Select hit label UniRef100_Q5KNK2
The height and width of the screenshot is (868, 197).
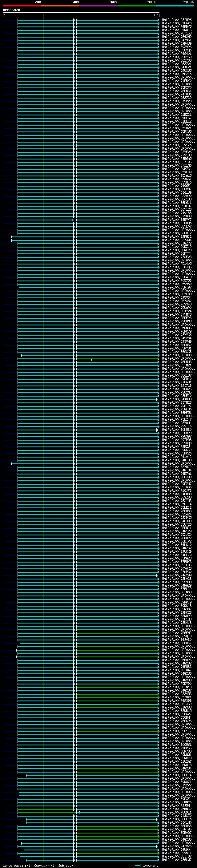click(x=177, y=809)
